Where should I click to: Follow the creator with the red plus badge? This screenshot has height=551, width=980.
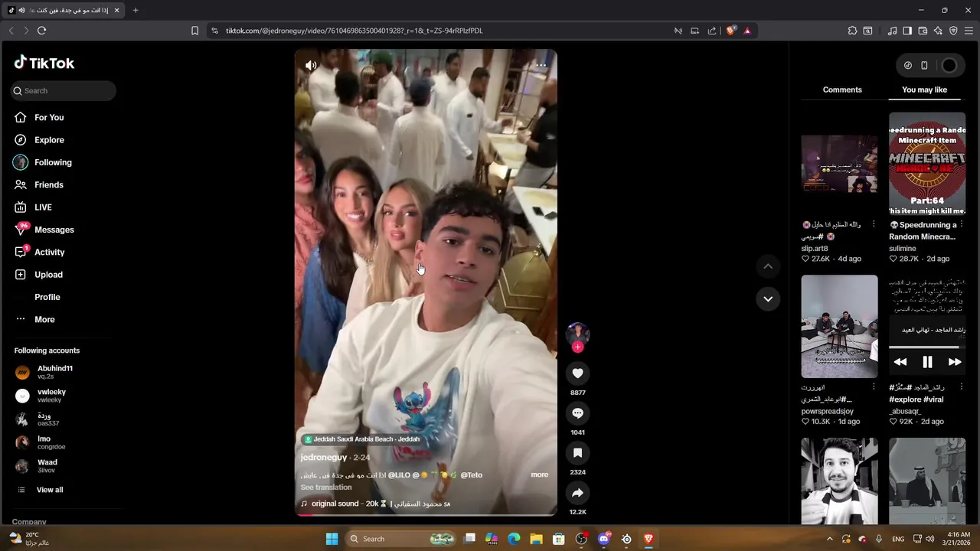coord(578,347)
